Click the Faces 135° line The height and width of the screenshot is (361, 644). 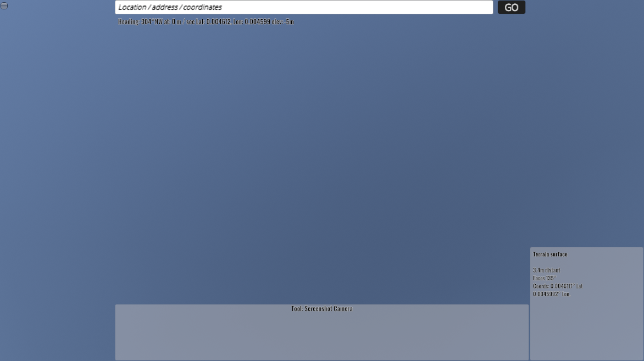544,278
